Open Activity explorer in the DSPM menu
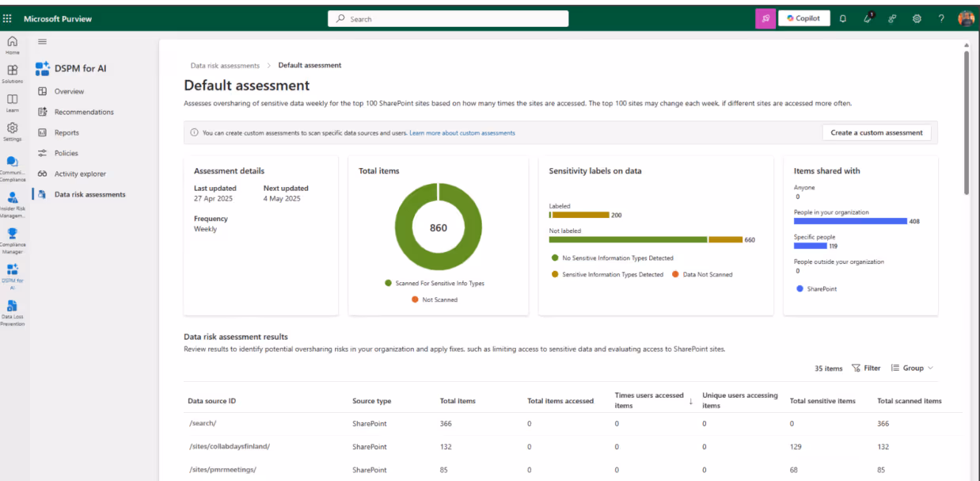Viewport: 980px width, 481px height. pyautogui.click(x=79, y=174)
